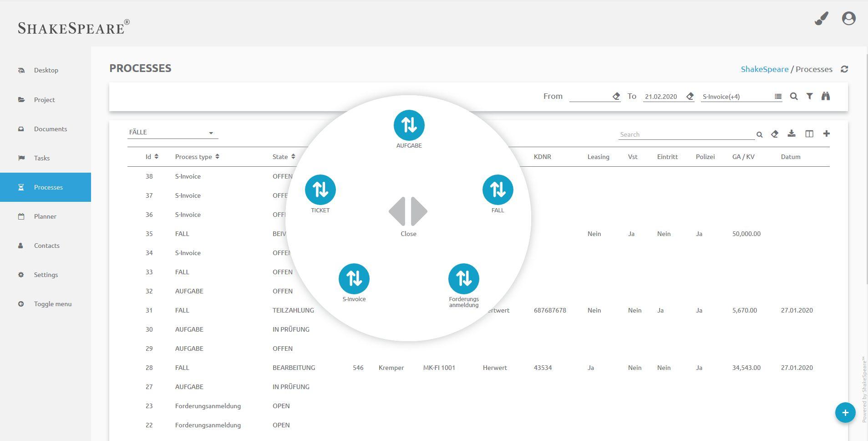Click KDNR value 687687678
The height and width of the screenshot is (441, 868).
[550, 310]
